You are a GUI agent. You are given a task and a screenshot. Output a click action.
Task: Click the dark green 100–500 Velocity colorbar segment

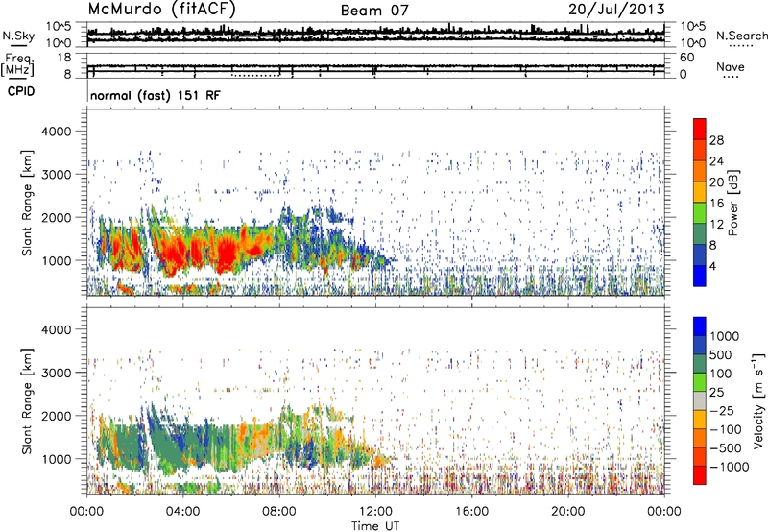coord(700,364)
